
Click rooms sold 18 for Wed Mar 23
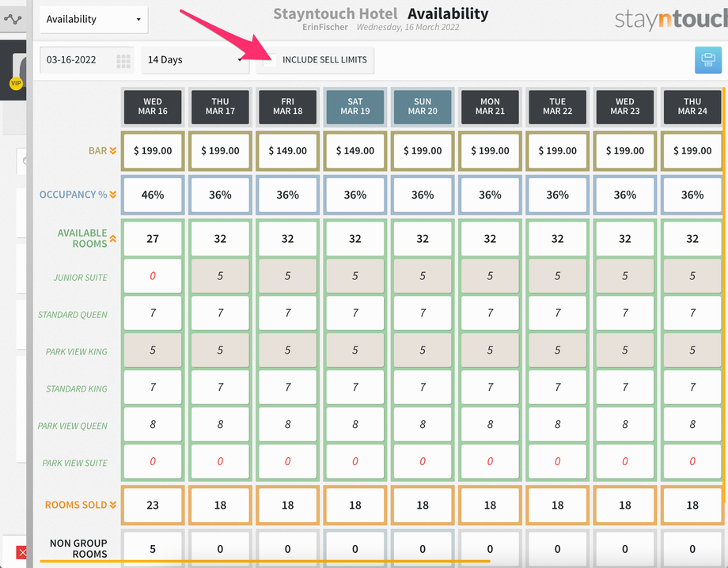625,505
